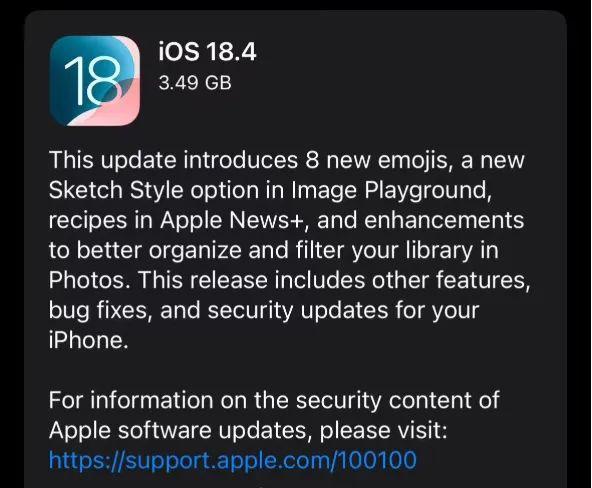Tap 'Sketch Style' in the description
Image resolution: width=592 pixels, height=488 pixels.
[116, 189]
